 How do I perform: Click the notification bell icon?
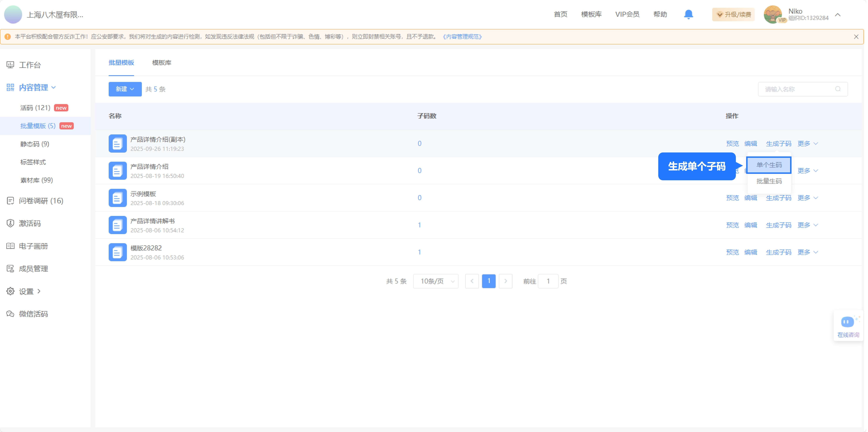pos(688,14)
